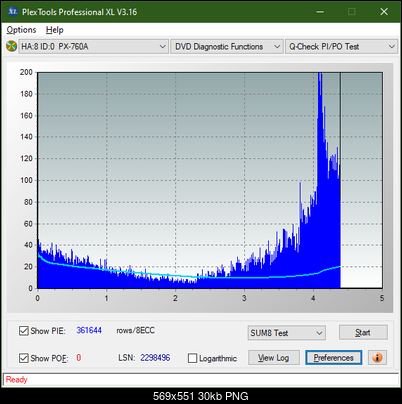Expand the SUM8 Test dropdown

point(287,333)
